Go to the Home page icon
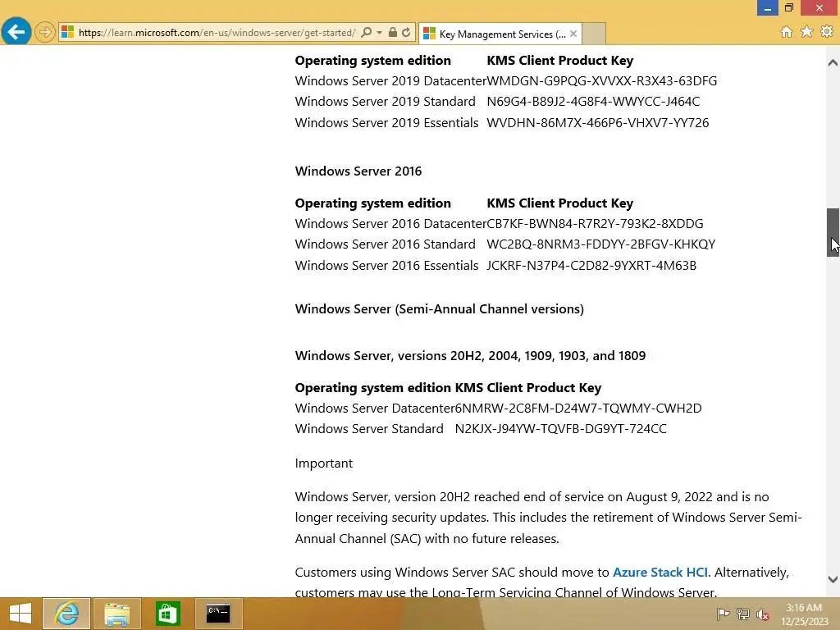Screen dimensions: 840x630 pos(787,32)
